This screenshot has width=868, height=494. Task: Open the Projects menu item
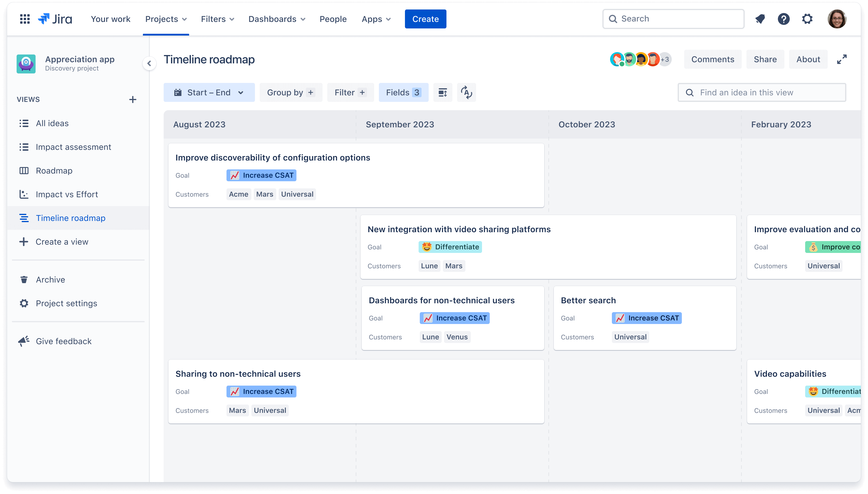click(x=166, y=18)
